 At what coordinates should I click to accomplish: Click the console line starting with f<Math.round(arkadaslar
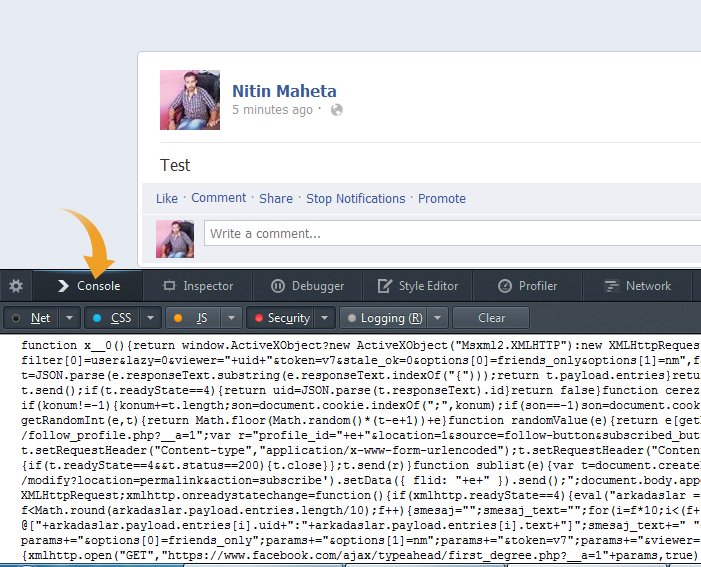tap(360, 510)
